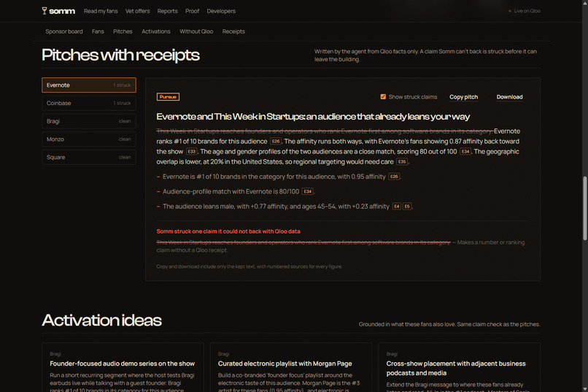Screen dimensions: 588x392
Task: Click the somm wine glass logo
Action: coord(45,11)
